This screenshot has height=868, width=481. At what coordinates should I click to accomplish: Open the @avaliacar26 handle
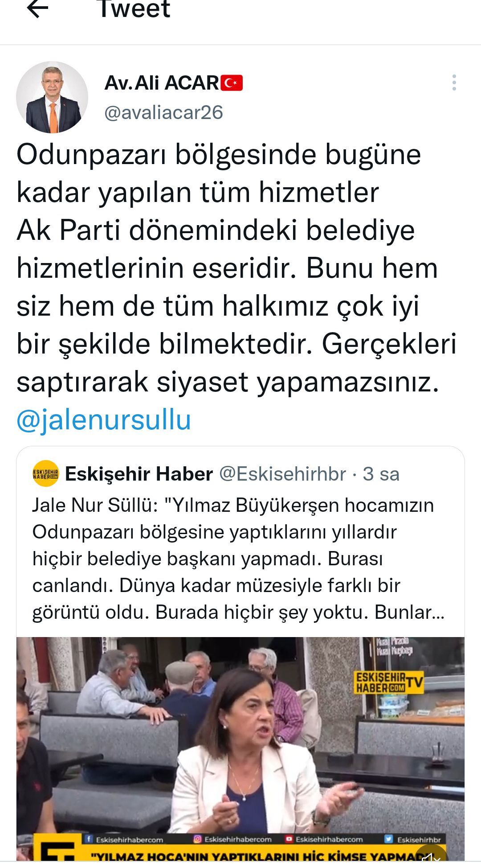(x=163, y=112)
